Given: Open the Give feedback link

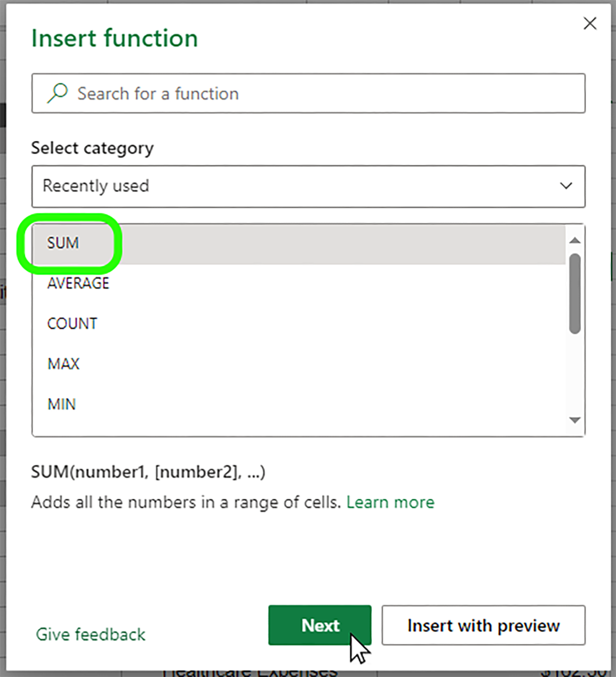Looking at the screenshot, I should tap(91, 635).
